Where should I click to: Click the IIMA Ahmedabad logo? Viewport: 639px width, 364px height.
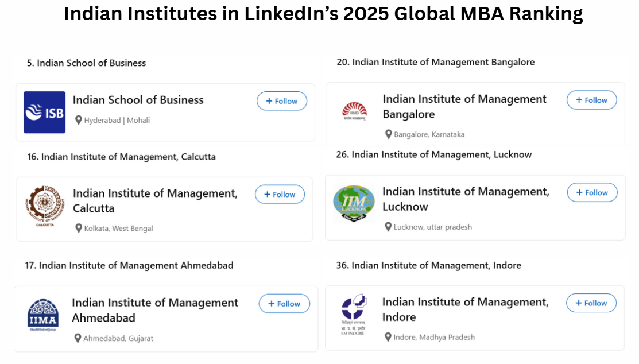point(43,315)
